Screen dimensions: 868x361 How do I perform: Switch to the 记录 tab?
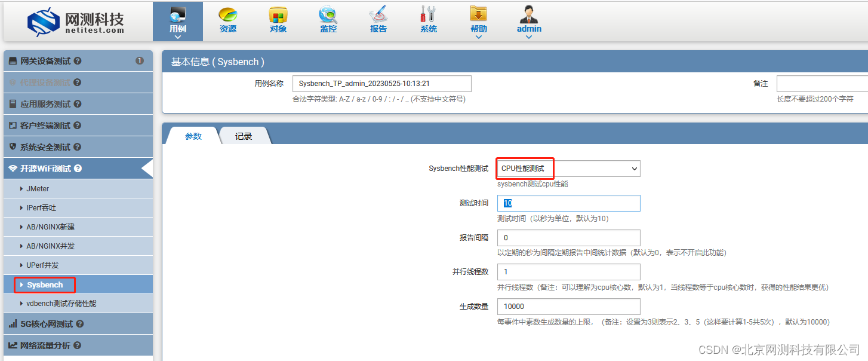click(243, 136)
